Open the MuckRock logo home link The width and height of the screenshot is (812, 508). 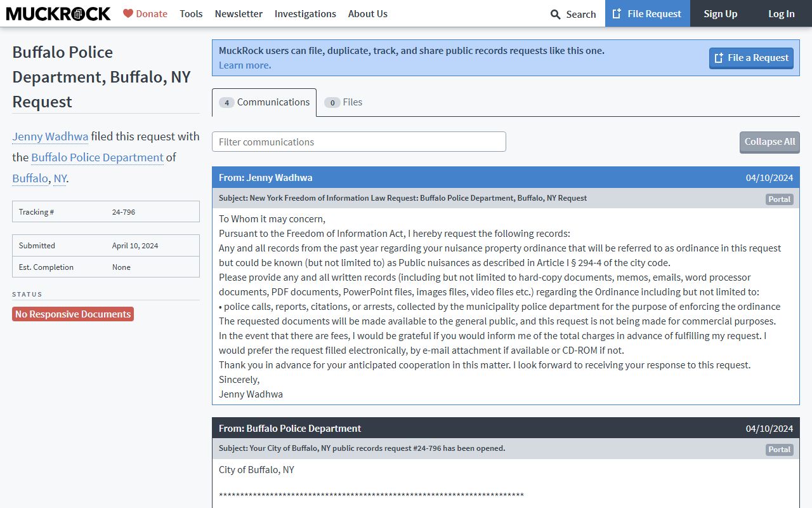click(58, 13)
